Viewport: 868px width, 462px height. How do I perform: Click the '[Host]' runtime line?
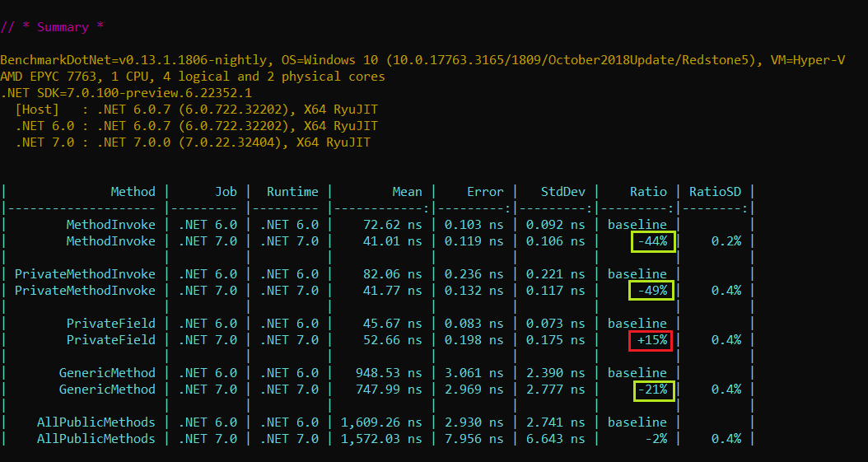click(197, 110)
